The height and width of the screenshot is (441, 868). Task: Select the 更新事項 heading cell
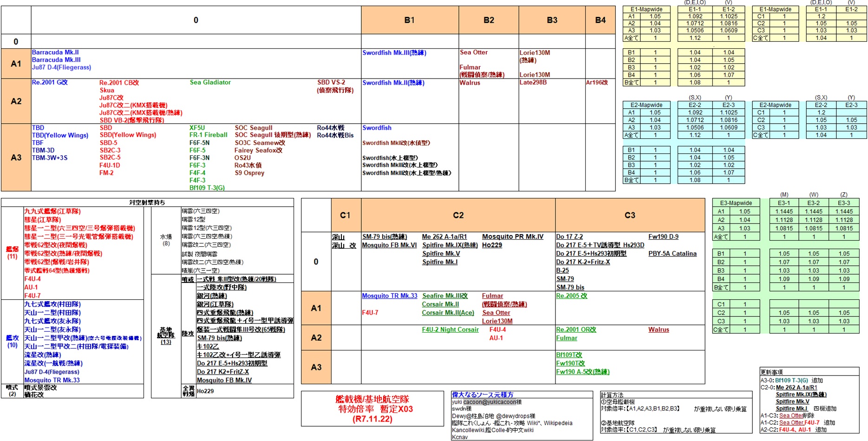(x=771, y=372)
